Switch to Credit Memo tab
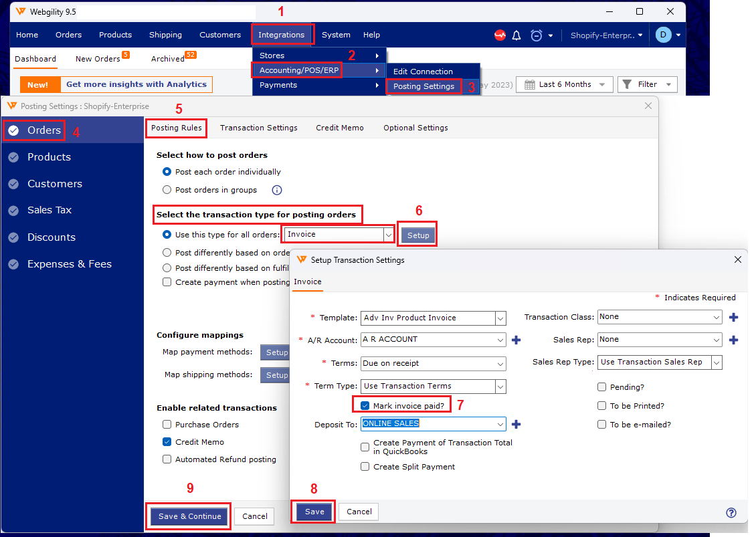The width and height of the screenshot is (756, 537). (340, 128)
